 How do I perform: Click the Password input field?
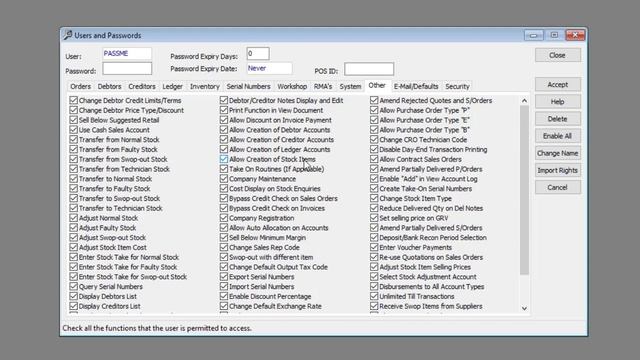pos(127,69)
